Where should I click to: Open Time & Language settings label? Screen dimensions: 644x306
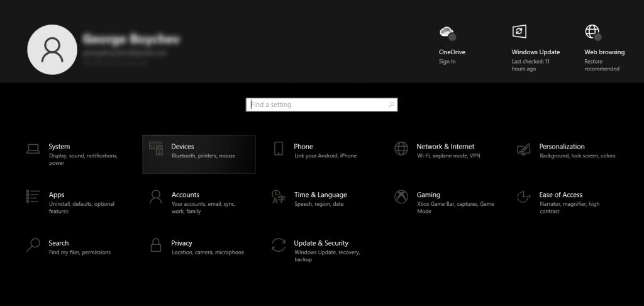[x=321, y=195]
